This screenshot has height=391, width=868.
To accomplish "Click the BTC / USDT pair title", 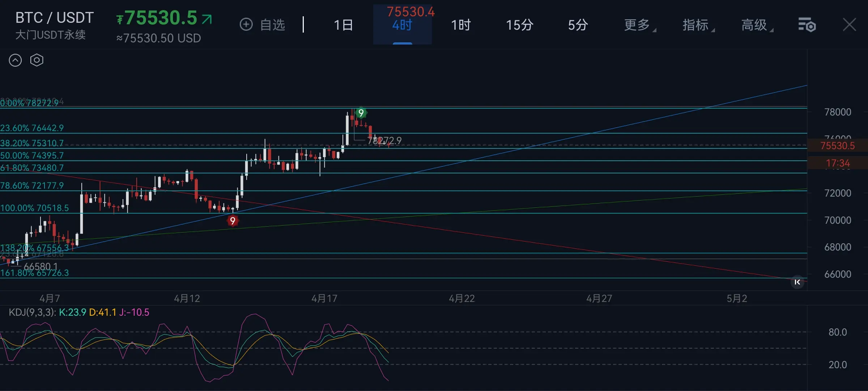I will tap(55, 17).
